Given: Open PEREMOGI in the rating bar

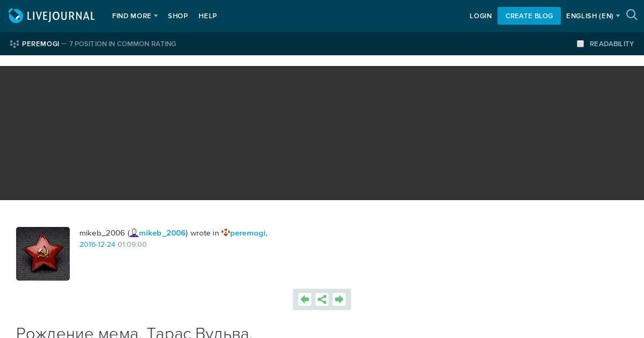Looking at the screenshot, I should click(41, 44).
